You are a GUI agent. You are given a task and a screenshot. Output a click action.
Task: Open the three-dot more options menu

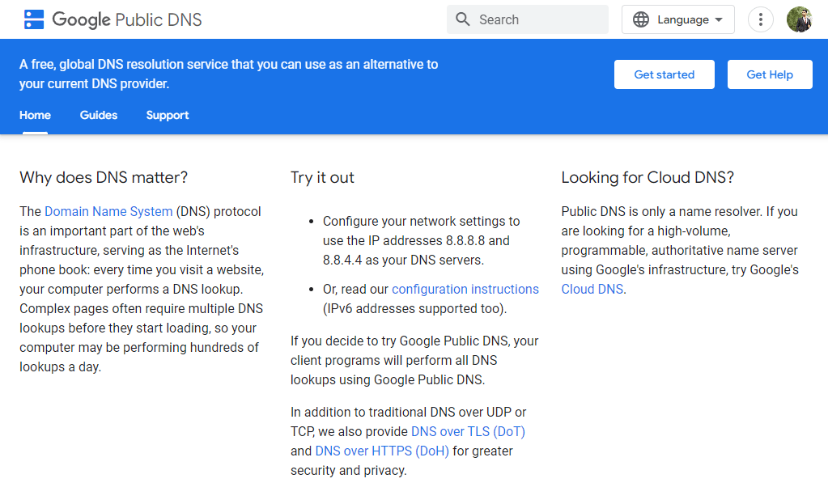click(760, 19)
